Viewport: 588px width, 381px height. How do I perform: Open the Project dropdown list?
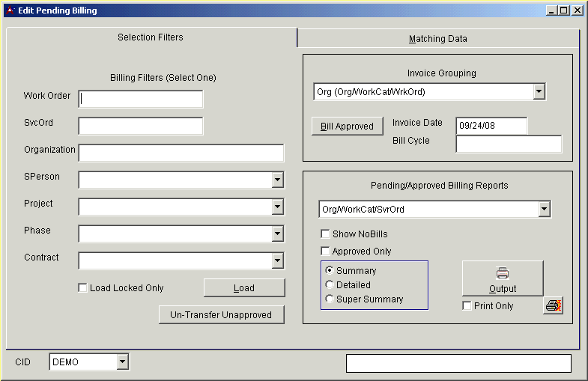coord(277,207)
